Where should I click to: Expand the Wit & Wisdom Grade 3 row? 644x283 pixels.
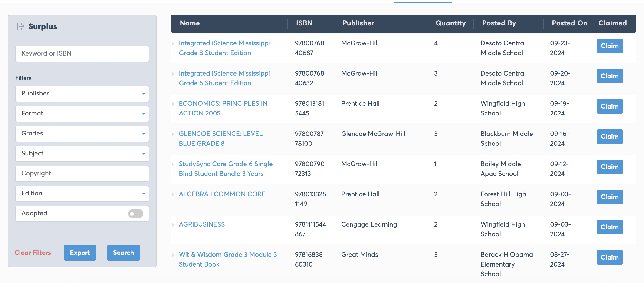[173, 255]
